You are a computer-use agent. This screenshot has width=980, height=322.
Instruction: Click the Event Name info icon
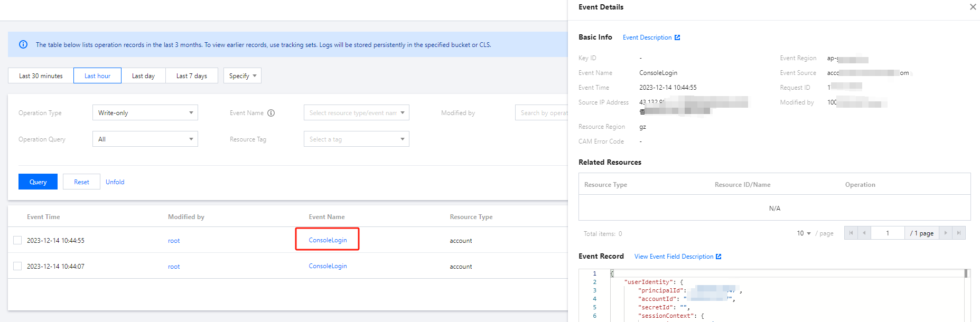271,113
